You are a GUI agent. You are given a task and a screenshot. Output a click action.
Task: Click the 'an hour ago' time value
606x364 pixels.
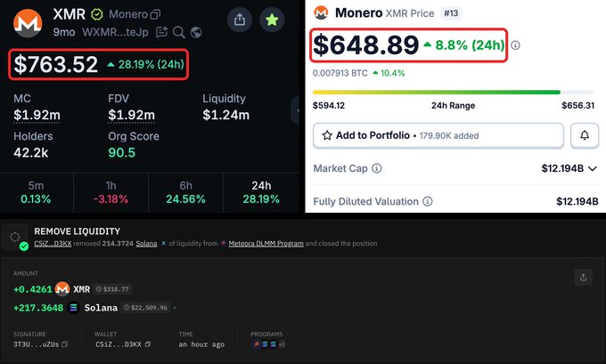201,344
